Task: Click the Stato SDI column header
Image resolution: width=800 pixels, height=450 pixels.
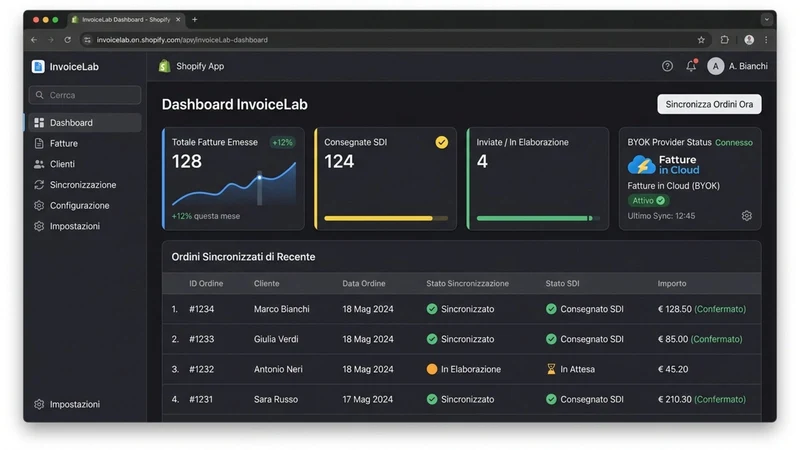Action: 562,283
